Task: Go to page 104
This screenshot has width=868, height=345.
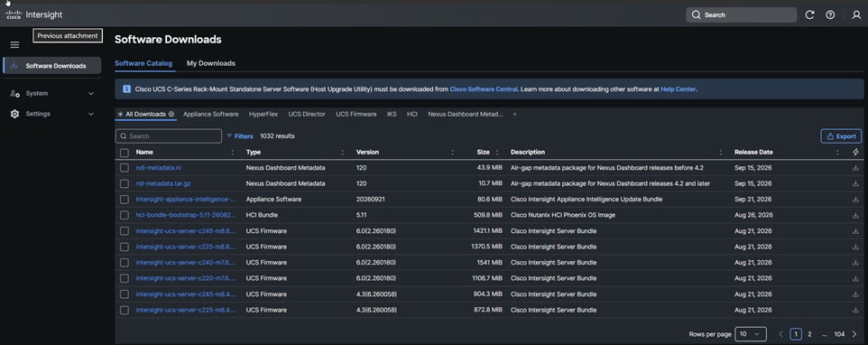Action: coord(839,334)
